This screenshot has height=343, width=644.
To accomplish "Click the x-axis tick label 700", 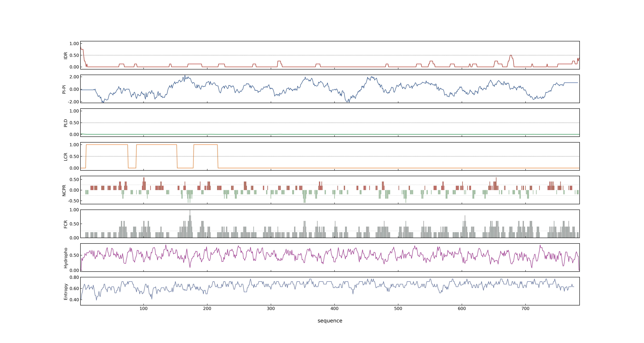I will [x=526, y=309].
